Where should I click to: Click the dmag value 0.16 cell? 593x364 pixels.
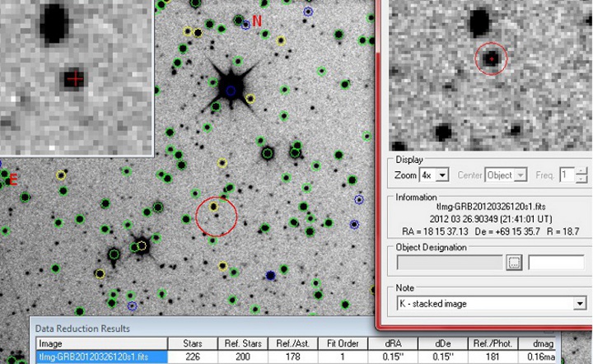(x=537, y=357)
